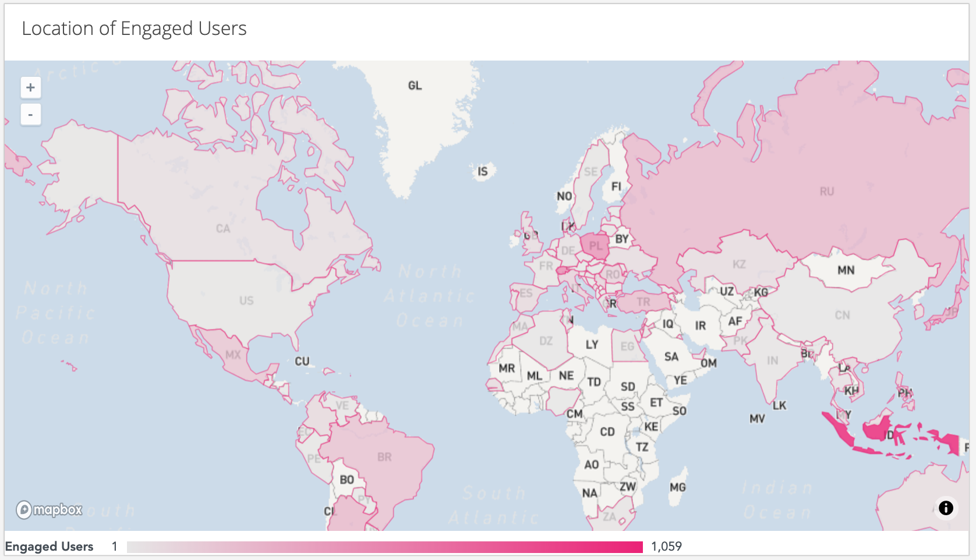Viewport: 976px width, 560px height.
Task: Select Turkey (TR) on the map
Action: [x=643, y=302]
